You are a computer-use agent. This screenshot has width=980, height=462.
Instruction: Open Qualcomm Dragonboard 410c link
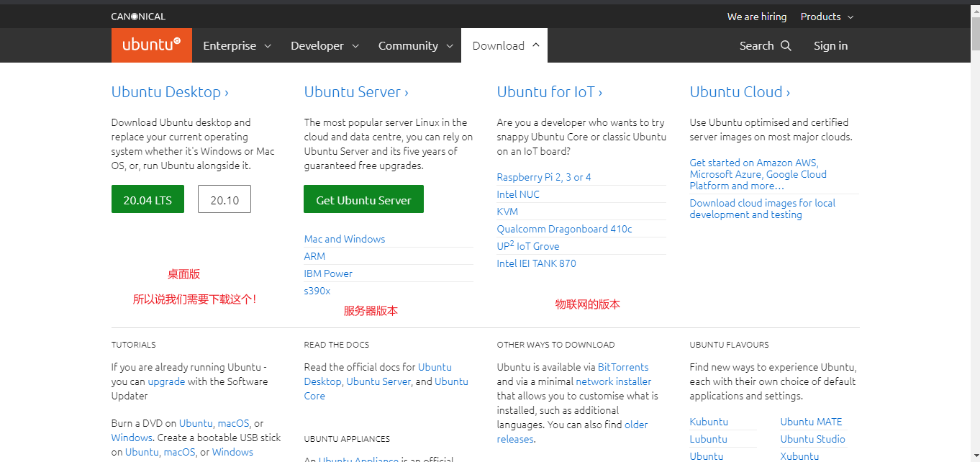(x=565, y=229)
